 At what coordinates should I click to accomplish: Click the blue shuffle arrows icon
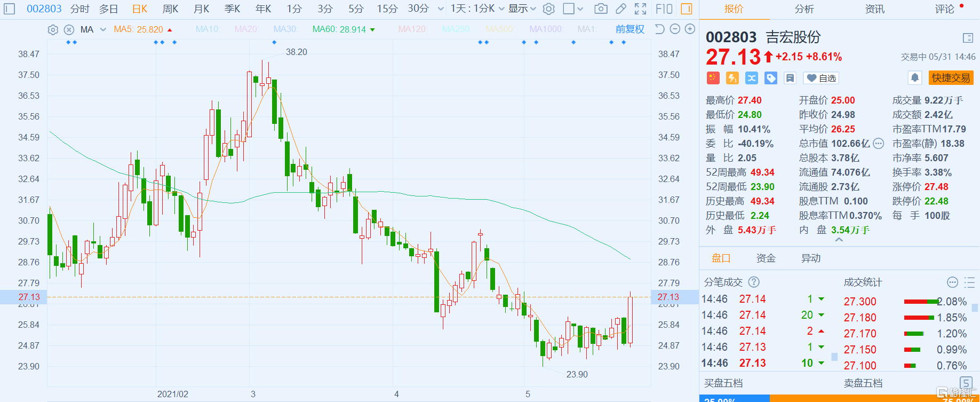tap(752, 78)
